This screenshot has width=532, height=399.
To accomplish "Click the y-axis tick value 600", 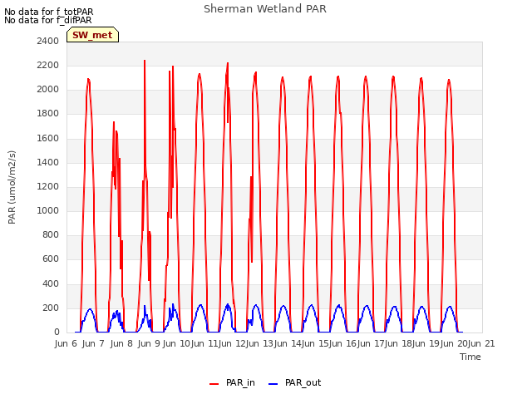I will (x=51, y=259).
